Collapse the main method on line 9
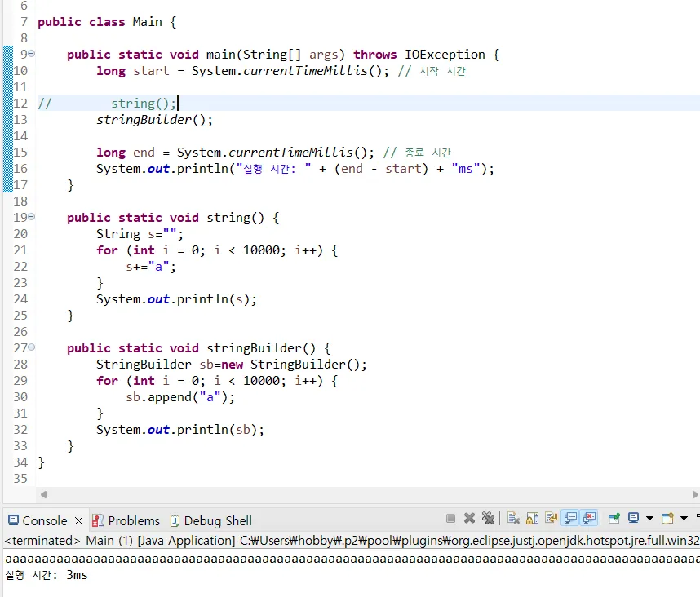The image size is (700, 597). click(x=32, y=54)
